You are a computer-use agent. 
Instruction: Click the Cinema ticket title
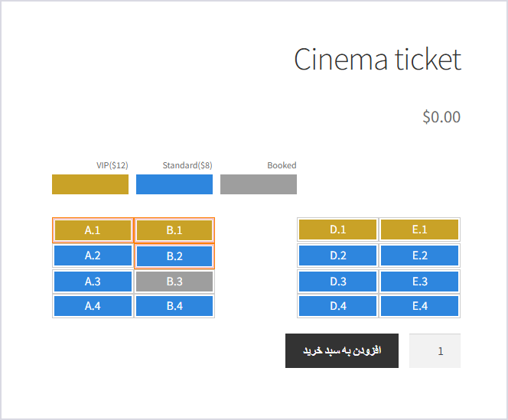click(377, 60)
